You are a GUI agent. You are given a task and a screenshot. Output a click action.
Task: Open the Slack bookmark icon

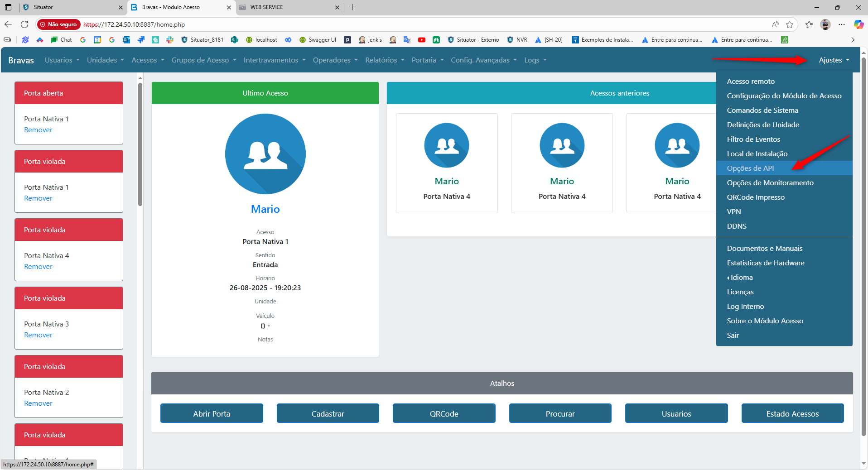pos(170,40)
